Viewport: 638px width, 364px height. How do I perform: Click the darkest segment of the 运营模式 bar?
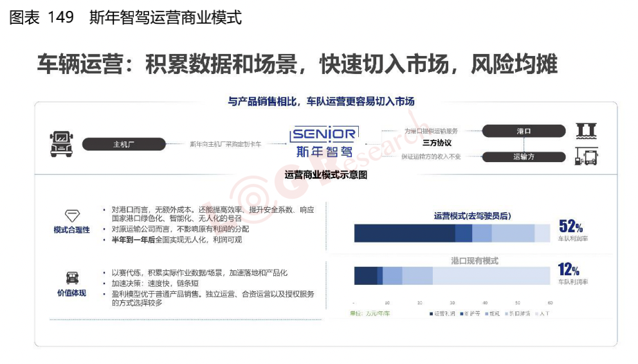point(405,233)
